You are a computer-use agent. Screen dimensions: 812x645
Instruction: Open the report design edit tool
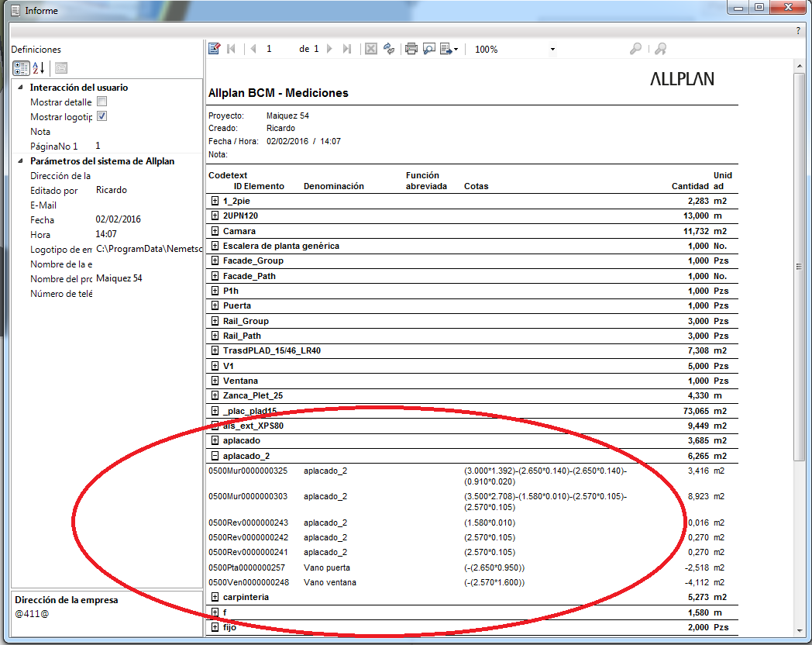point(215,49)
